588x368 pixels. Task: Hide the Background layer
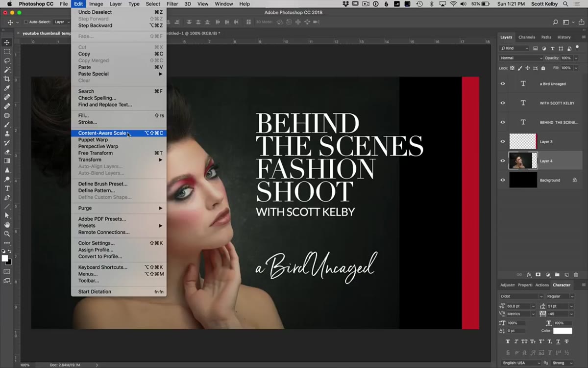coord(502,180)
